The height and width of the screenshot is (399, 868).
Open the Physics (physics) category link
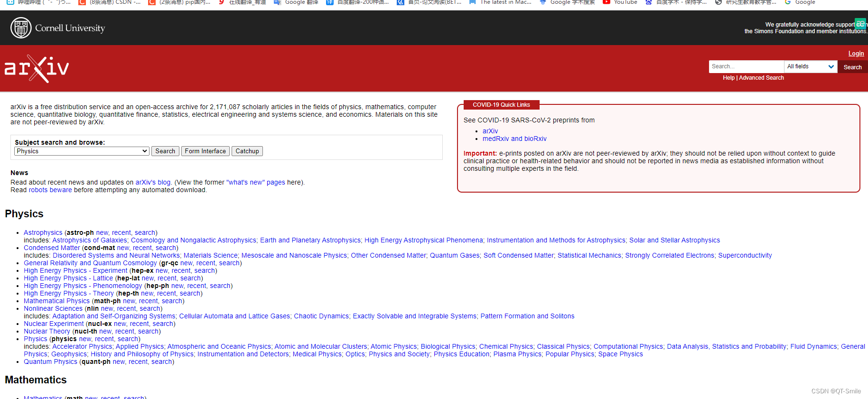point(36,339)
